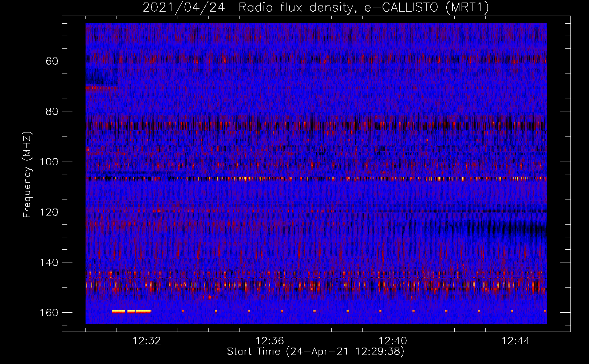
Task: Click the 12:40 time tick label
Action: click(393, 341)
